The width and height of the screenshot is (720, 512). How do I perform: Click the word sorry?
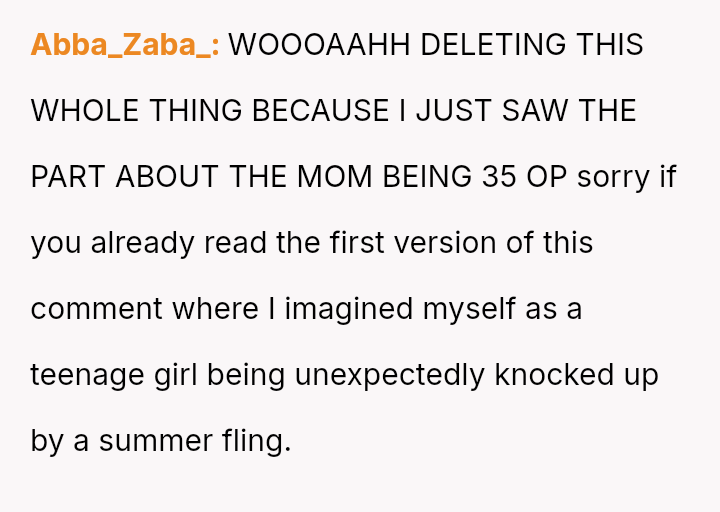coord(613,178)
